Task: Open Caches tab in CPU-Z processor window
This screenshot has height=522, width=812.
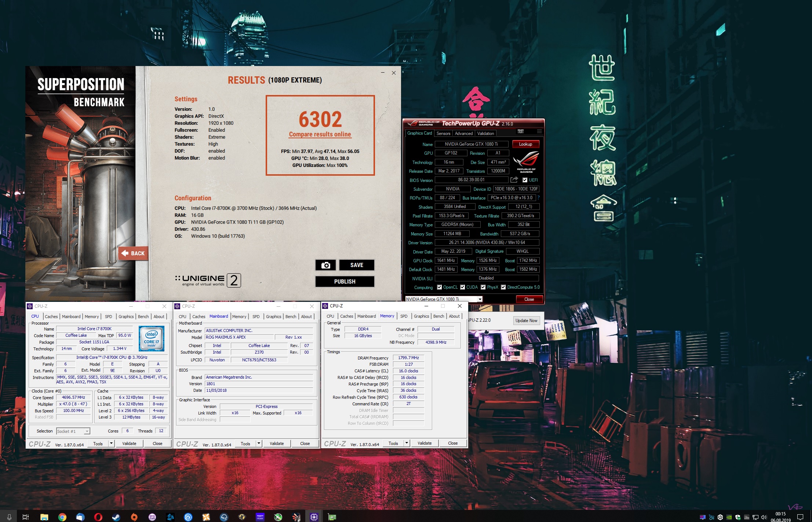Action: point(51,317)
